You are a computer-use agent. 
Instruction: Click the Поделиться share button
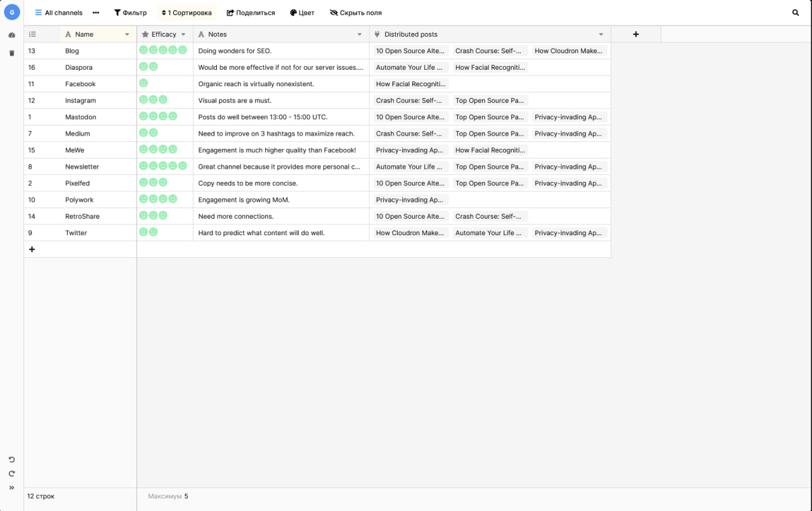(x=251, y=13)
